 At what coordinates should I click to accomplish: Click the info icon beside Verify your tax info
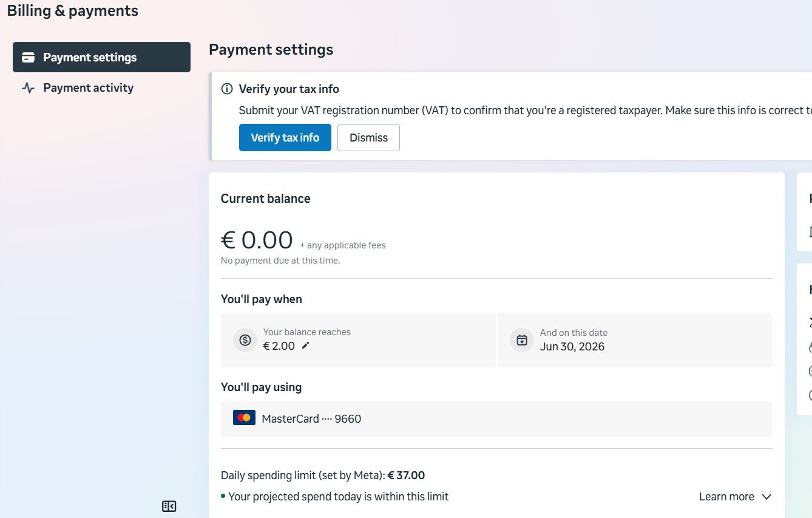[x=227, y=89]
